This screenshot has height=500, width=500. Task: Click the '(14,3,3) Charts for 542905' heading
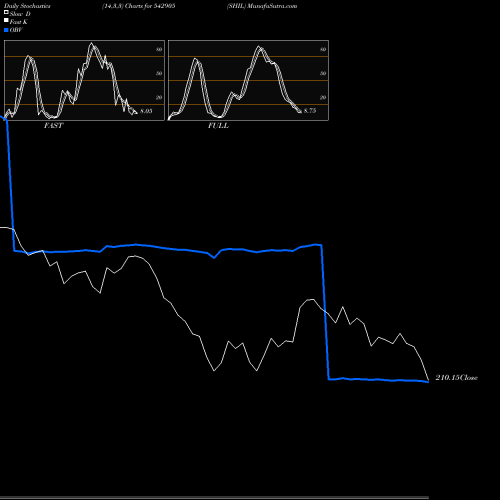pyautogui.click(x=139, y=6)
